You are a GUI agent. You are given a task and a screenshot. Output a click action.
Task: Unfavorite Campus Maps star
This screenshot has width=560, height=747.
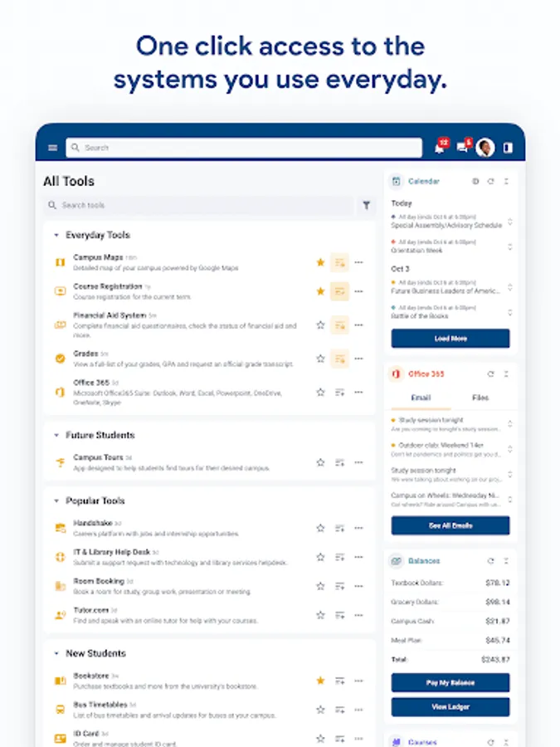320,262
